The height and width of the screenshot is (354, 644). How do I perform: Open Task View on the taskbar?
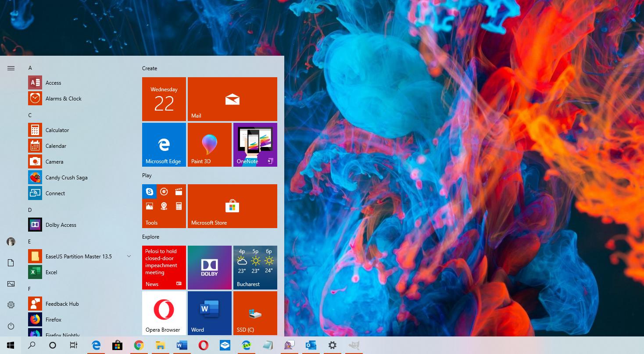74,345
